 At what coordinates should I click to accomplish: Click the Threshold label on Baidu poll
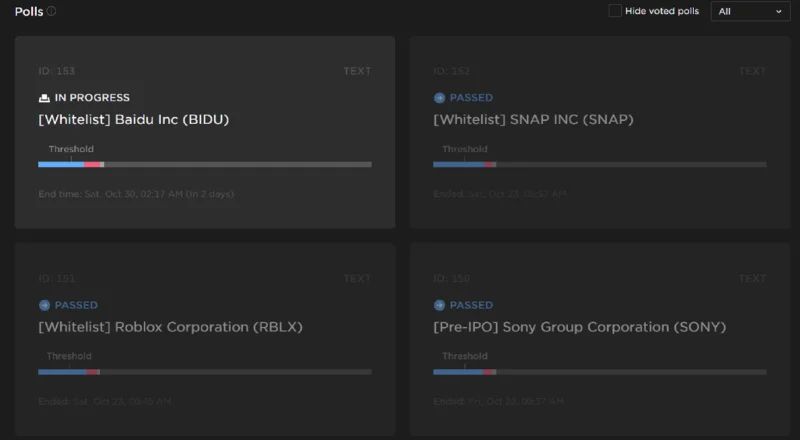71,149
